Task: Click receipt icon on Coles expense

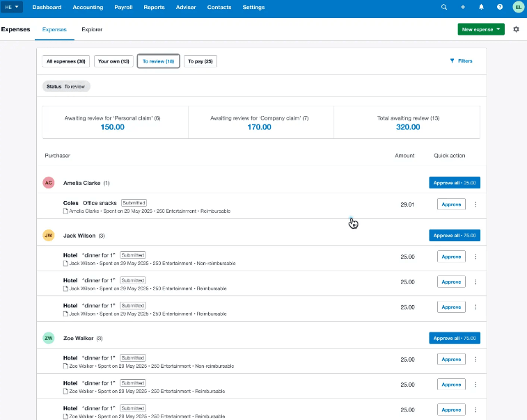Action: tap(65, 211)
